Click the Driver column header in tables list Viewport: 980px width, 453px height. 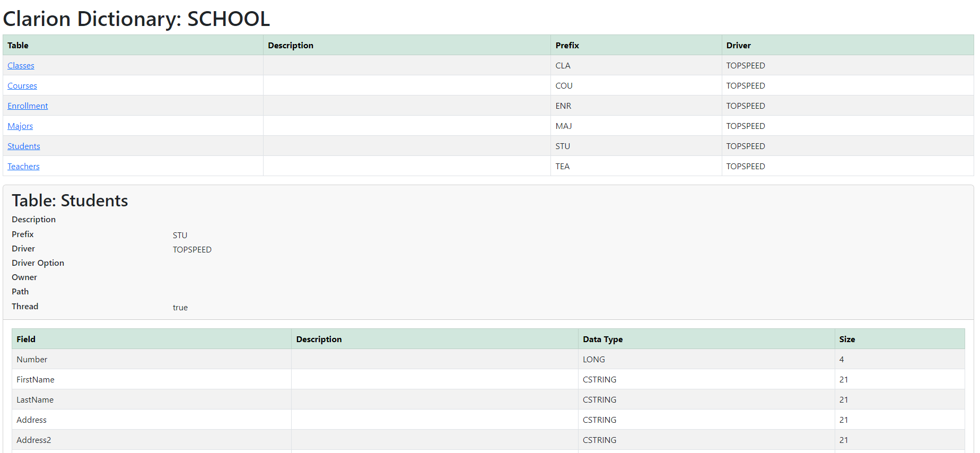pos(738,46)
